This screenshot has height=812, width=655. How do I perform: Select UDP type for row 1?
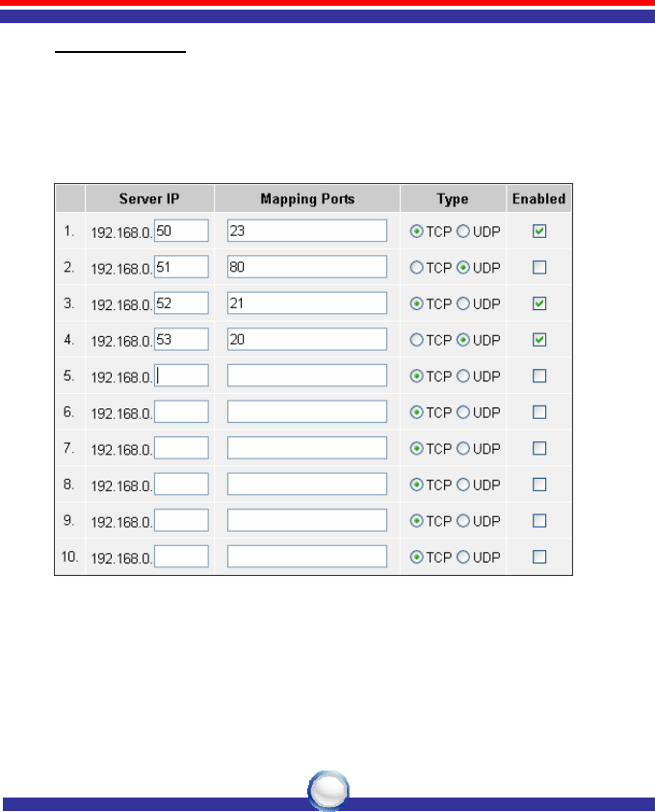click(x=463, y=231)
